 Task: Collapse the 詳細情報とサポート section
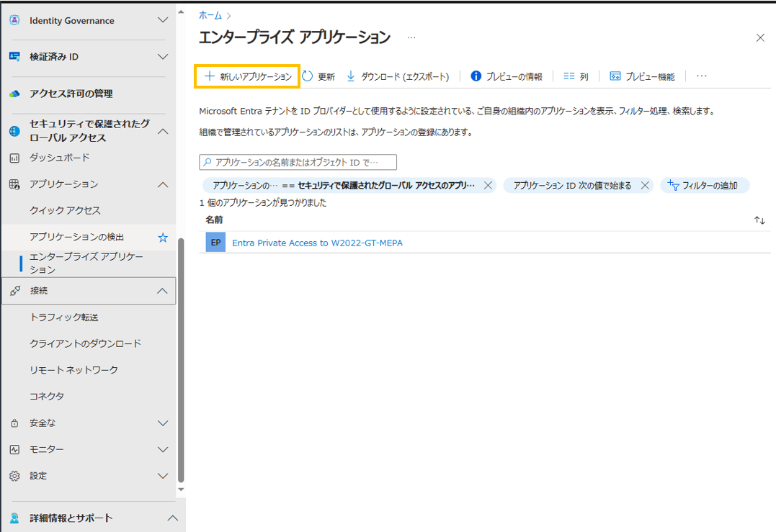(x=172, y=518)
